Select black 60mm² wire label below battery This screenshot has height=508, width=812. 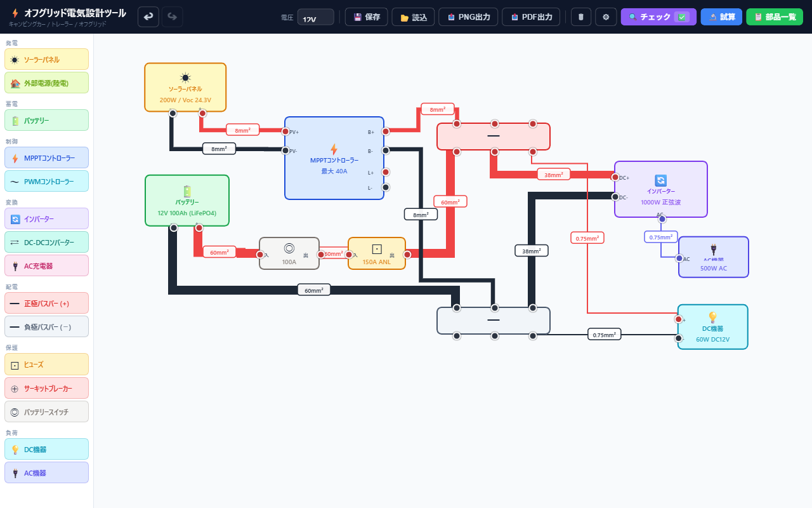coord(314,290)
